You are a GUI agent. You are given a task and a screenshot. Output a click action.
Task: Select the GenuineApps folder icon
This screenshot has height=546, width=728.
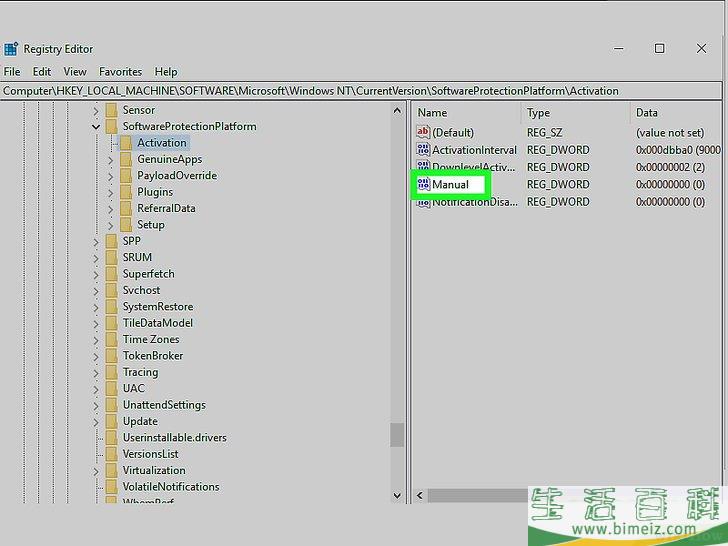point(126,159)
